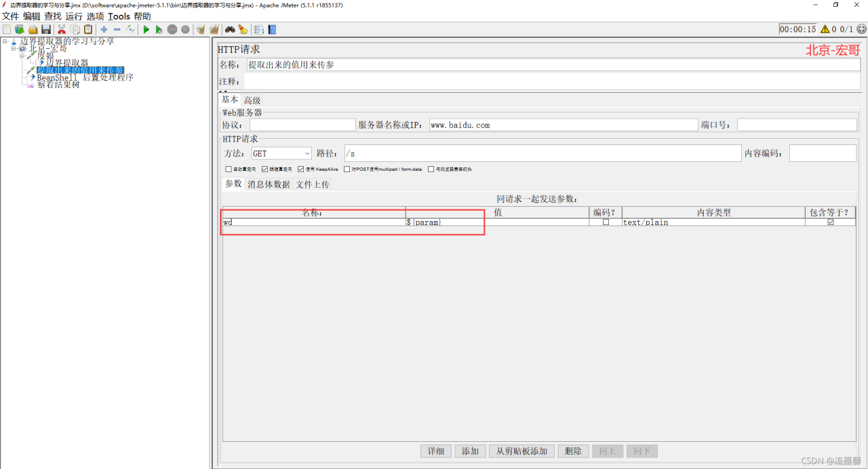868x469 pixels.
Task: Open the 文件 menu
Action: pyautogui.click(x=11, y=16)
